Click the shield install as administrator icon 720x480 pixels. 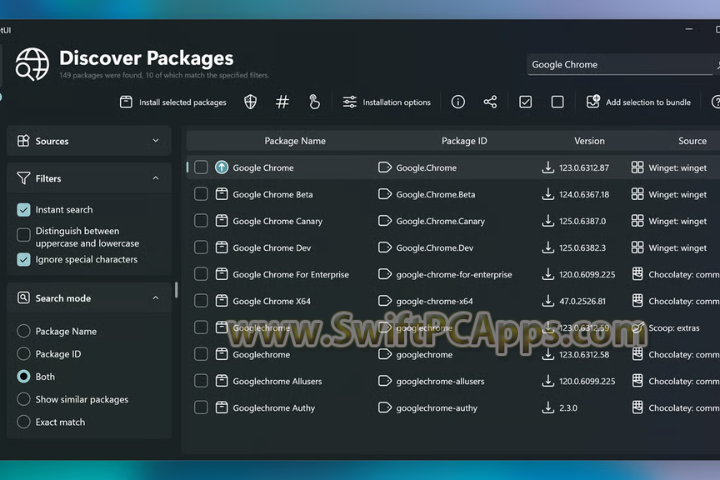(250, 102)
